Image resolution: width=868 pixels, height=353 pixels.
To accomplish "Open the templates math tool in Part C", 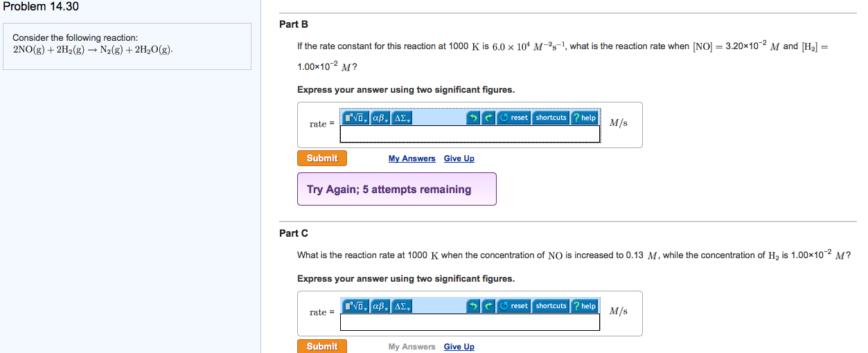I will 357,306.
